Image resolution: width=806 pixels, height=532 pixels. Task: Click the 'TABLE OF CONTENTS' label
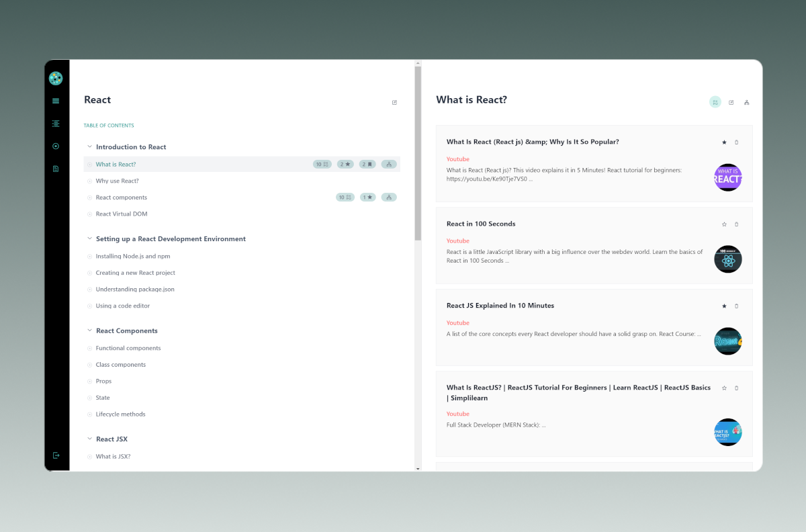[x=109, y=126]
